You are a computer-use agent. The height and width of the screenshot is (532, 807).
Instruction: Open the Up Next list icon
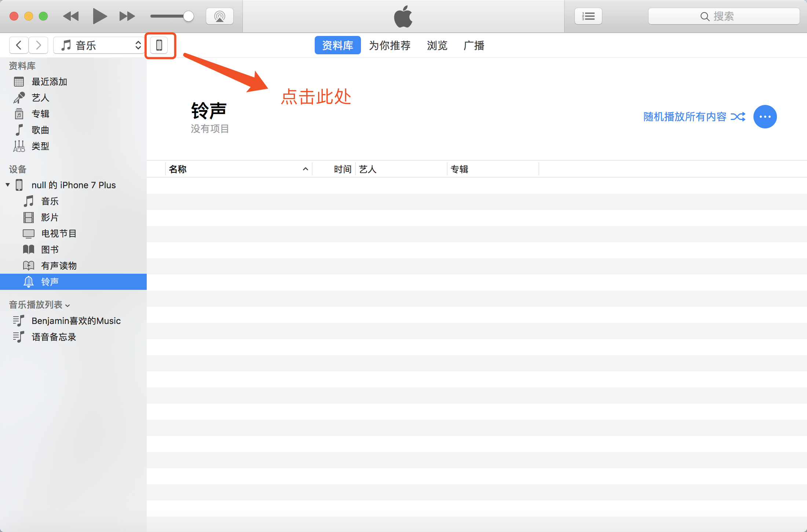coord(588,16)
